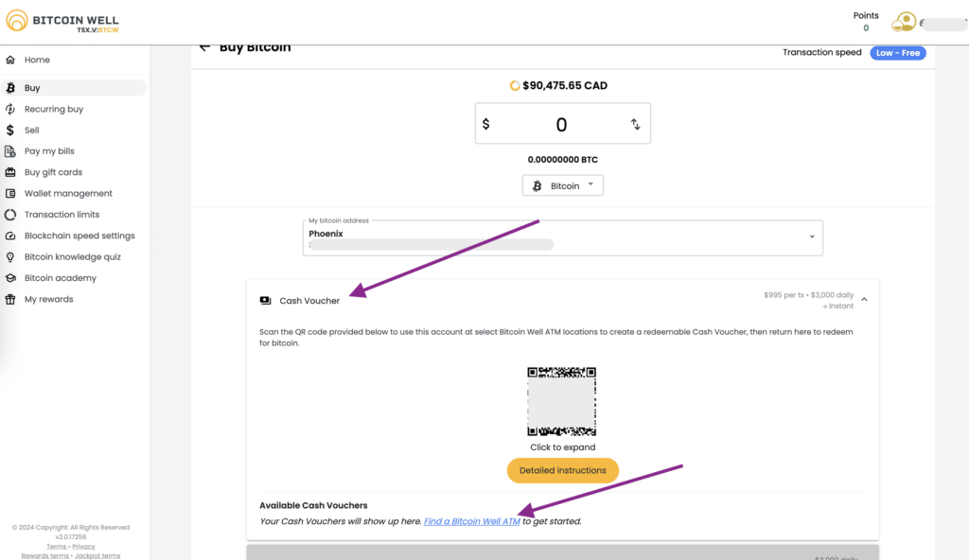This screenshot has height=560, width=969.
Task: Open the Home menu item
Action: [x=37, y=60]
